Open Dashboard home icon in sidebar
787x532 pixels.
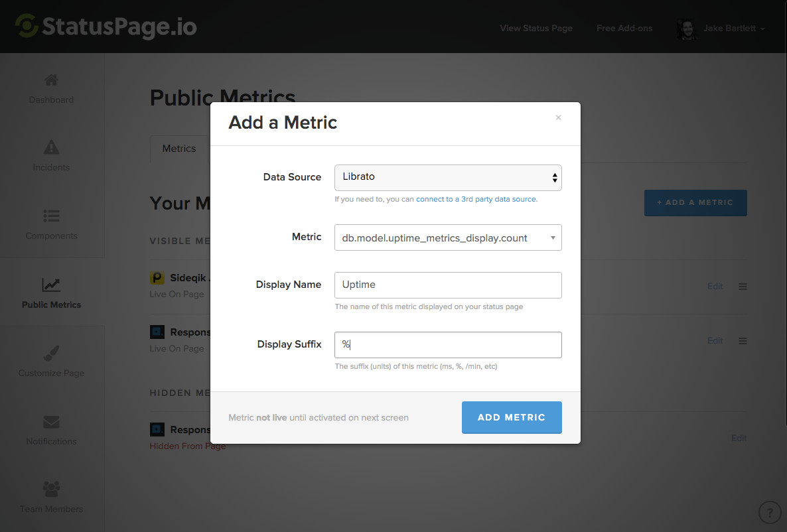51,80
